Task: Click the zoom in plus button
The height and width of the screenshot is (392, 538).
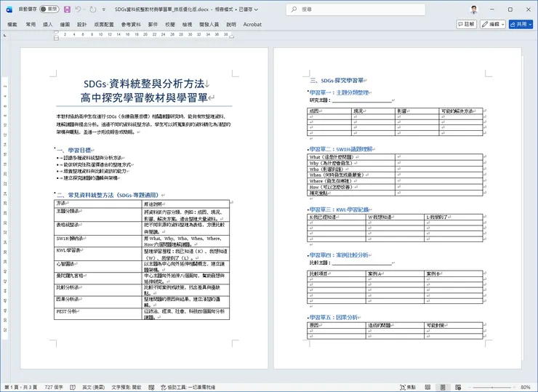Action: 515,387
